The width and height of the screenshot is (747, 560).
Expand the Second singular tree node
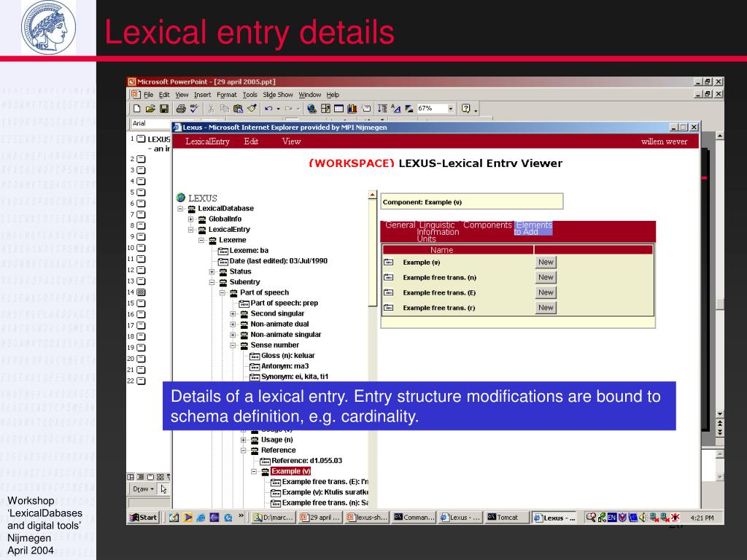click(233, 314)
